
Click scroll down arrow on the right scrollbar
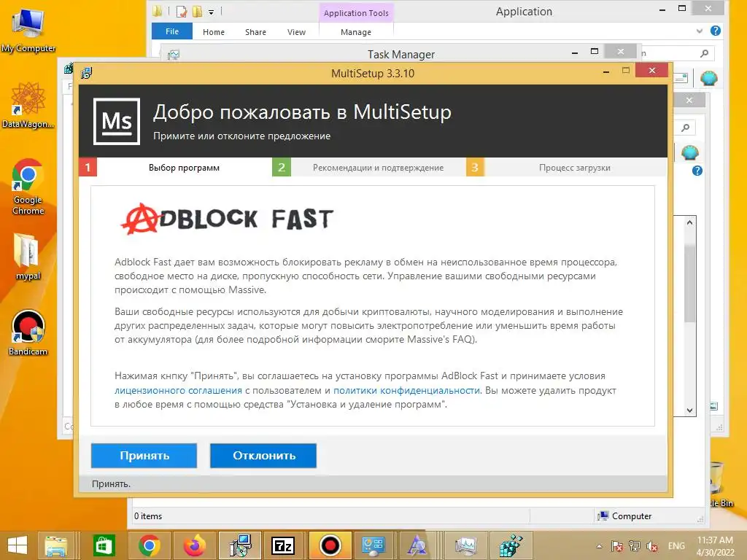[689, 410]
